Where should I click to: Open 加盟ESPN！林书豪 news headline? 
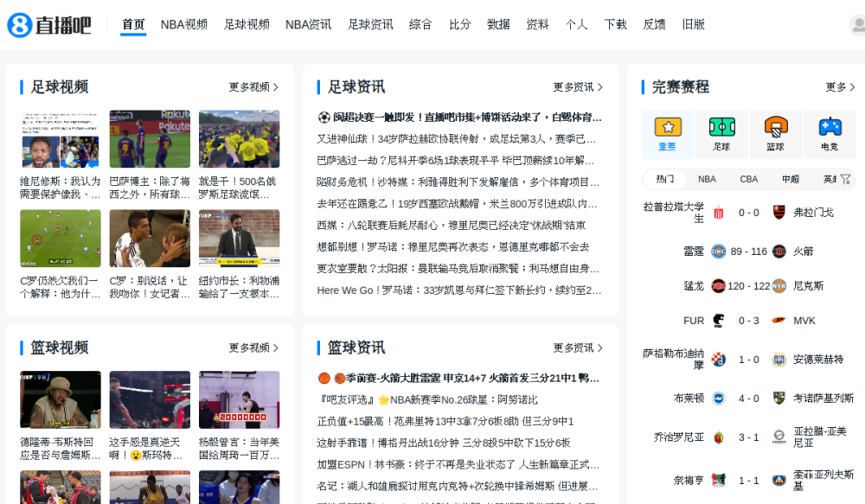coord(458,464)
